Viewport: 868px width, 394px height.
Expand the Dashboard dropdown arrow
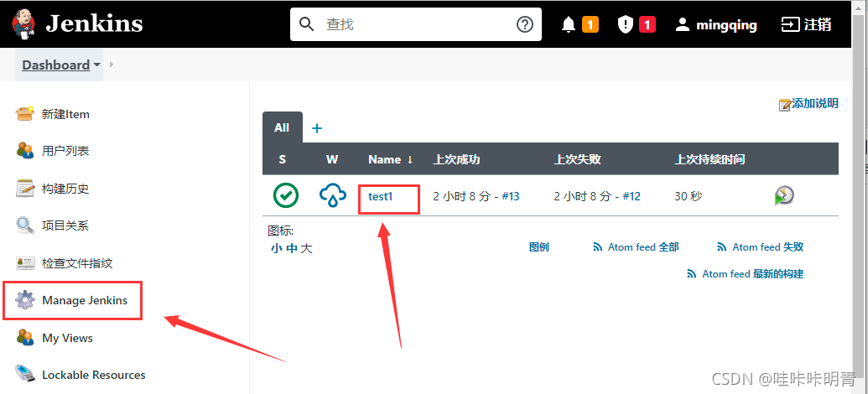[97, 65]
